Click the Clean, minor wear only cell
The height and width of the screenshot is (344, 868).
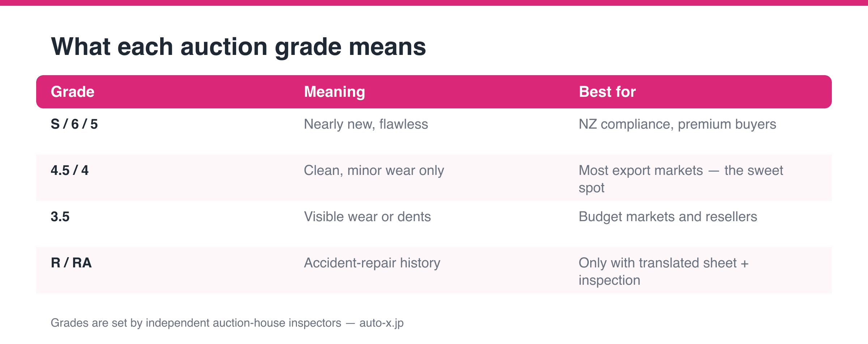tap(374, 171)
